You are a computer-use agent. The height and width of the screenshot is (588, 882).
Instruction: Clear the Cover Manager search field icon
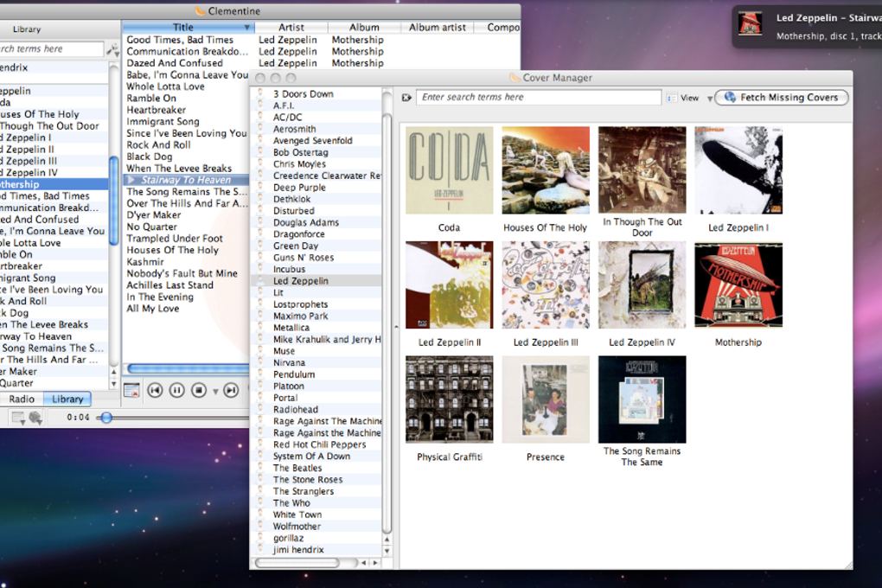(x=406, y=98)
